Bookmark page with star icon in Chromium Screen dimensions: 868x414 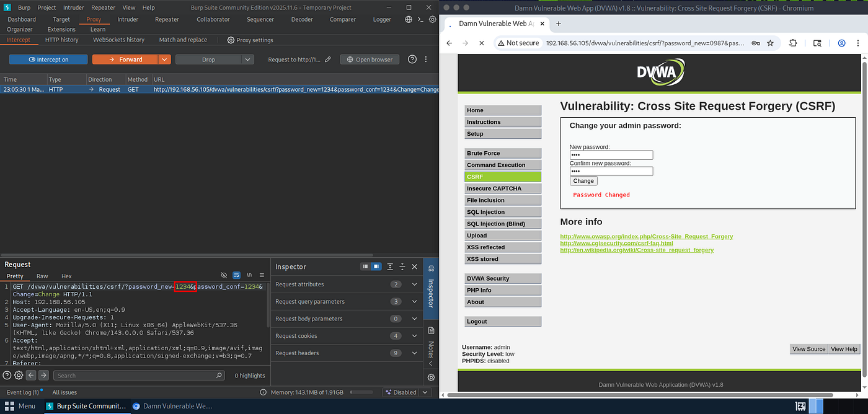770,43
